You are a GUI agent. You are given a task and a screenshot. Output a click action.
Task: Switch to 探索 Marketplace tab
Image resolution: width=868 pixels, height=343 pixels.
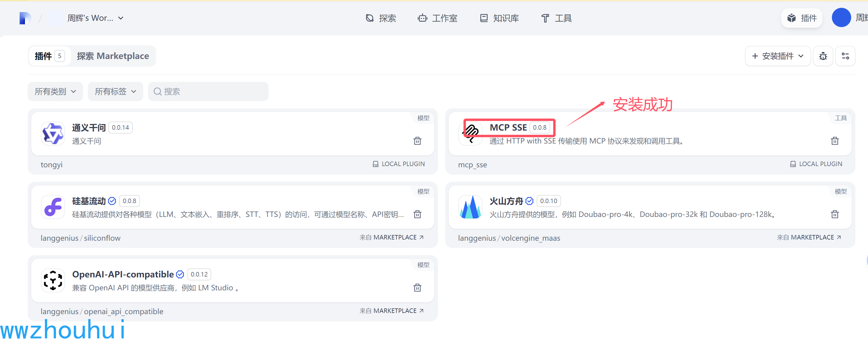(x=113, y=56)
